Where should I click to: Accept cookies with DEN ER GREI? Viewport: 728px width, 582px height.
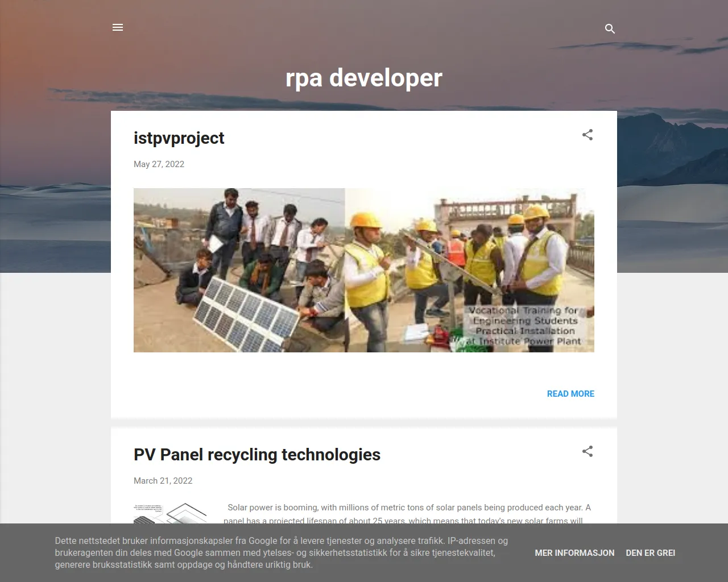(650, 553)
